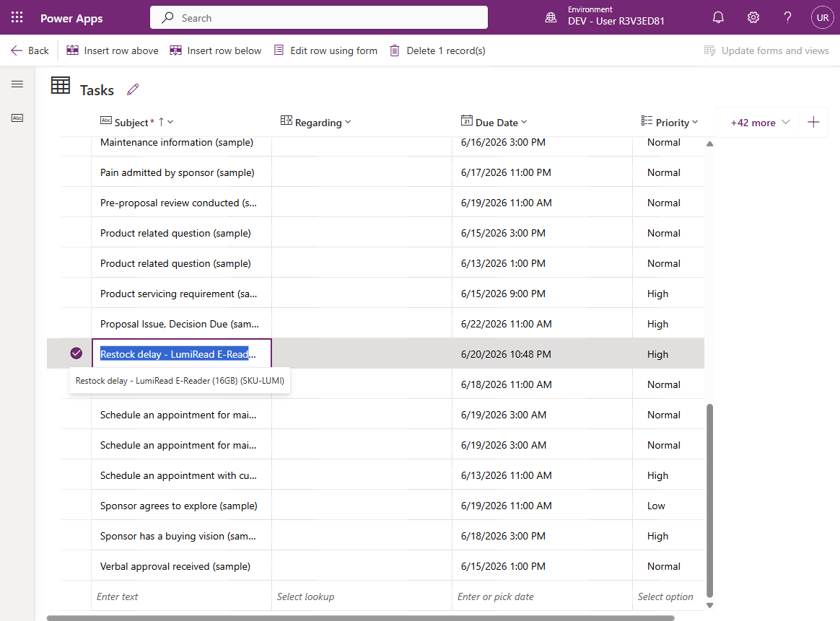This screenshot has height=621, width=840.
Task: Select Product servicing requirement subject cell
Action: click(x=182, y=294)
